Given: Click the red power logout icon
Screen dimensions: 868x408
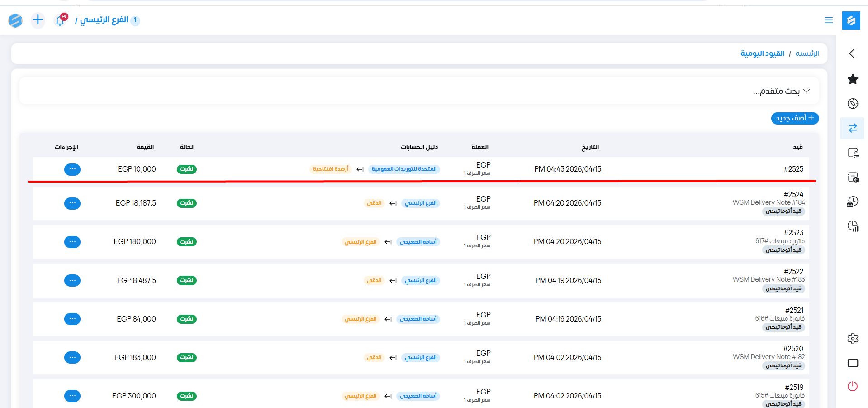Looking at the screenshot, I should pyautogui.click(x=853, y=386).
